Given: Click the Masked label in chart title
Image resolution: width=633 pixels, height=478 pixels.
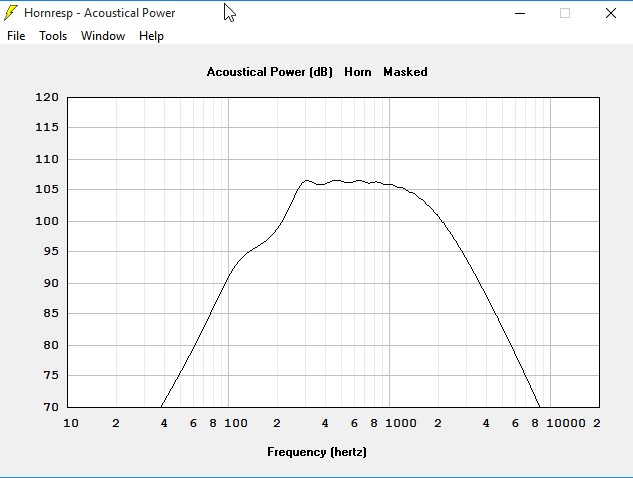Looking at the screenshot, I should [x=405, y=72].
